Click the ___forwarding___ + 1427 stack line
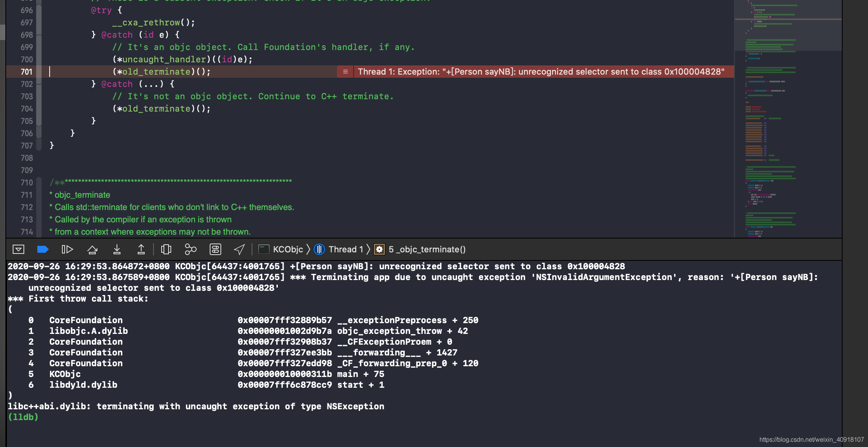Screen dimensions: 868x447 pyautogui.click(x=397, y=352)
